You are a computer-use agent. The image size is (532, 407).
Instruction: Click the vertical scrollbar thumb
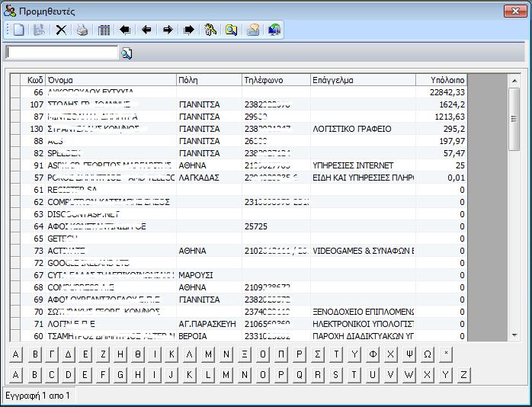tap(514, 119)
